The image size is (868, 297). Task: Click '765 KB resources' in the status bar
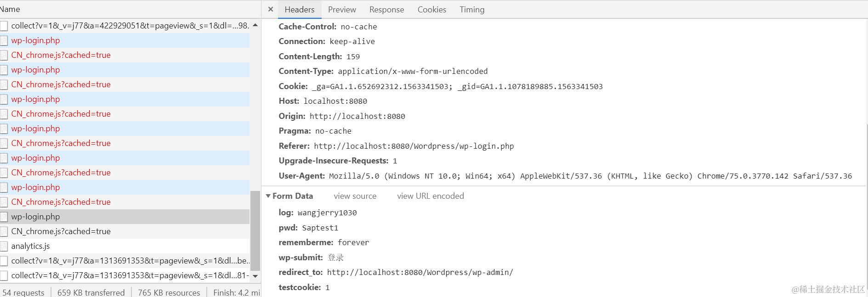(x=169, y=292)
